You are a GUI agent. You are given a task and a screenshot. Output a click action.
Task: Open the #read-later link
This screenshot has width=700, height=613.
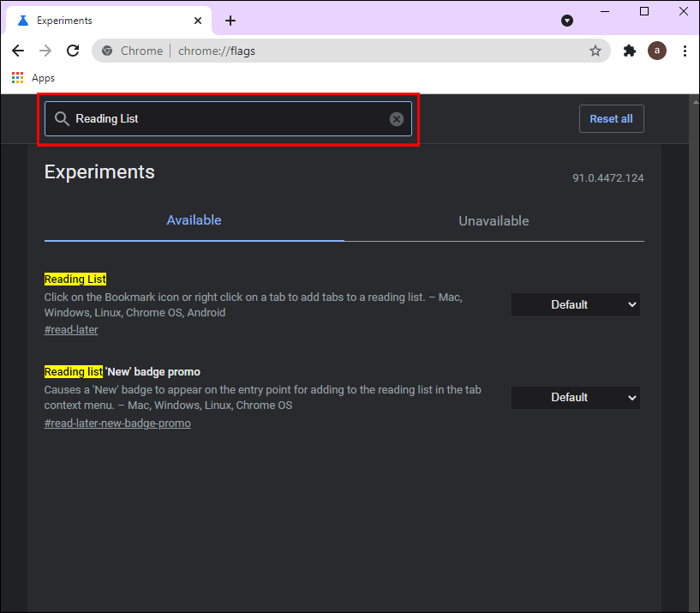[x=71, y=330]
